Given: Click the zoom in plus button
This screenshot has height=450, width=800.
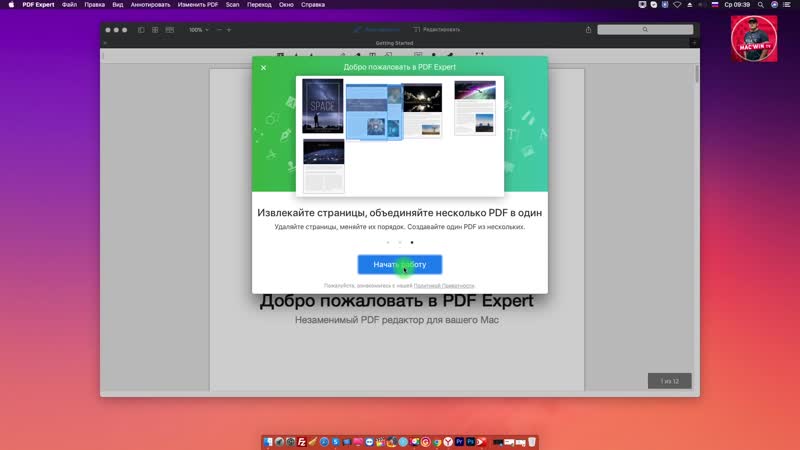Looking at the screenshot, I should tap(229, 30).
